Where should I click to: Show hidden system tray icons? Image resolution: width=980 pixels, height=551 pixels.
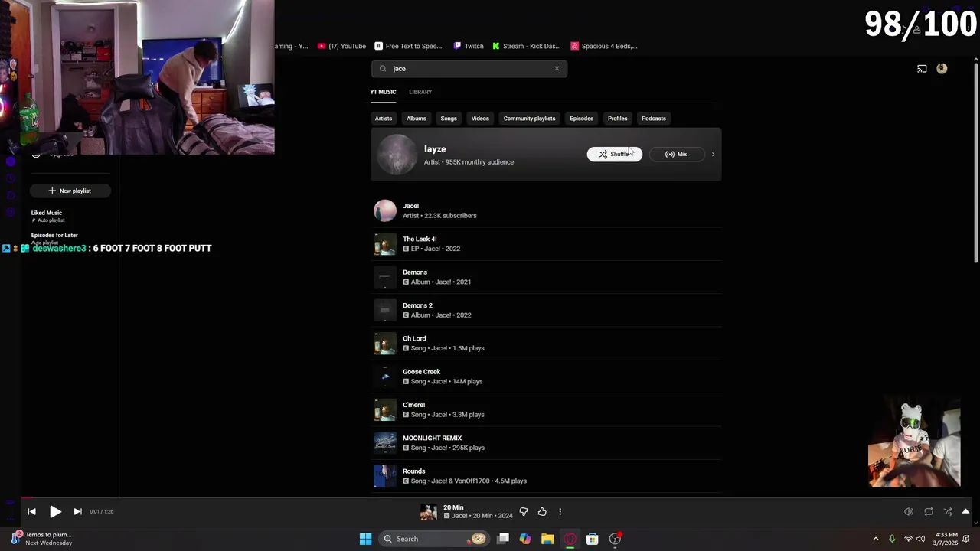(x=876, y=539)
